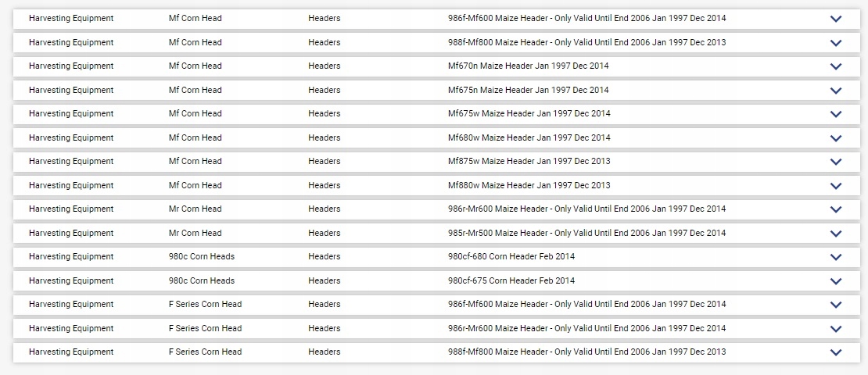Click 986f-Mf600 description in Mf Corn Head row
Viewport: 868px width, 375px height.
click(x=586, y=18)
